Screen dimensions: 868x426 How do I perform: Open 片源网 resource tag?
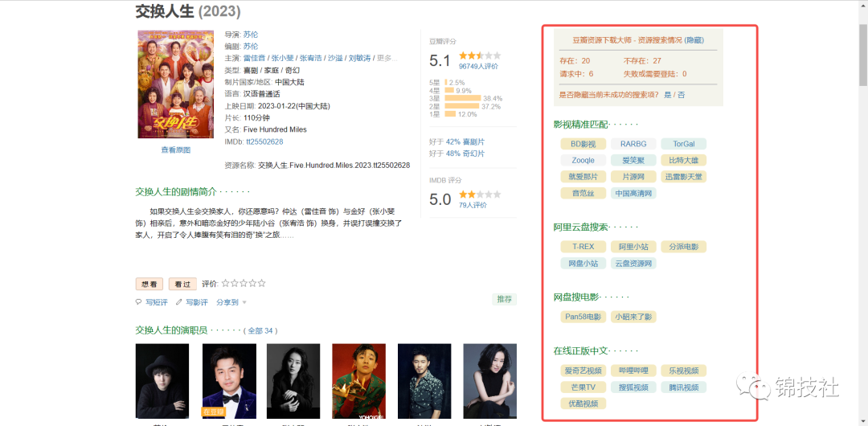point(633,177)
